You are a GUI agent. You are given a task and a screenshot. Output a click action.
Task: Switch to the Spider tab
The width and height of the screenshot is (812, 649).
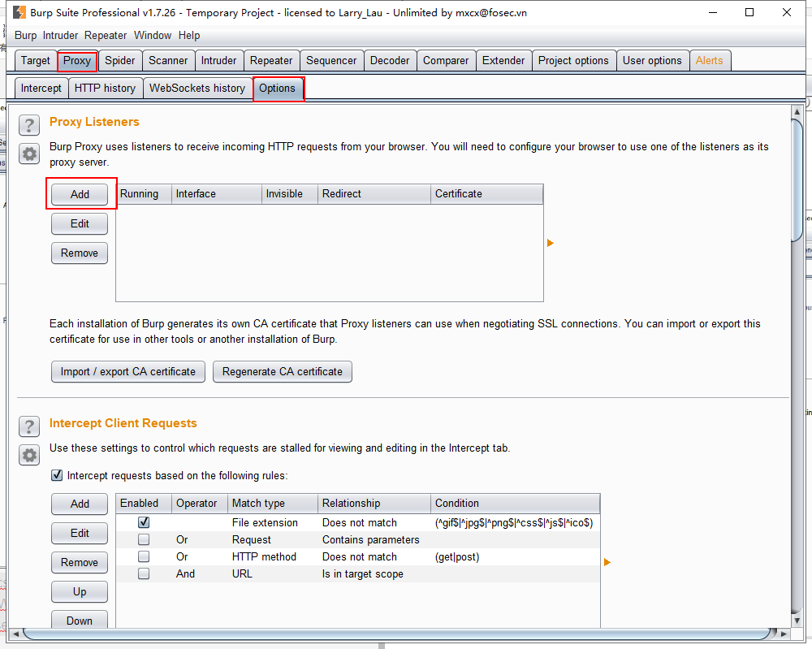(x=119, y=61)
